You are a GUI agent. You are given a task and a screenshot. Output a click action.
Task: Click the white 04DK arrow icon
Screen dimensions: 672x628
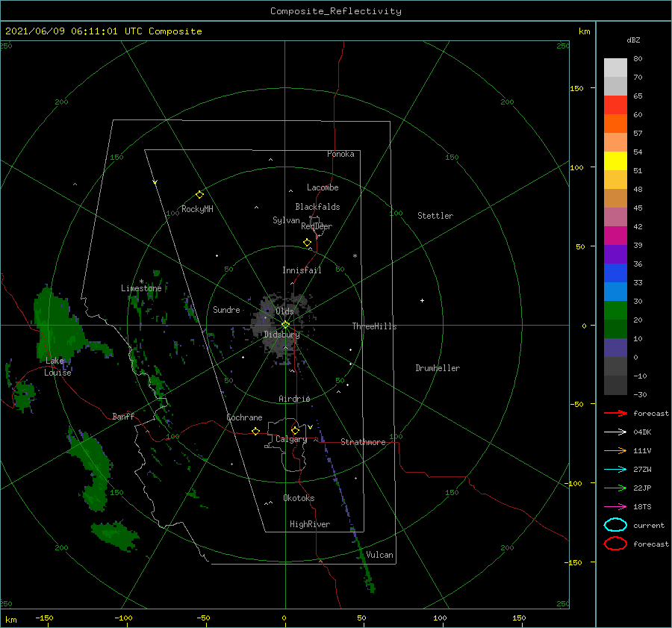click(615, 432)
